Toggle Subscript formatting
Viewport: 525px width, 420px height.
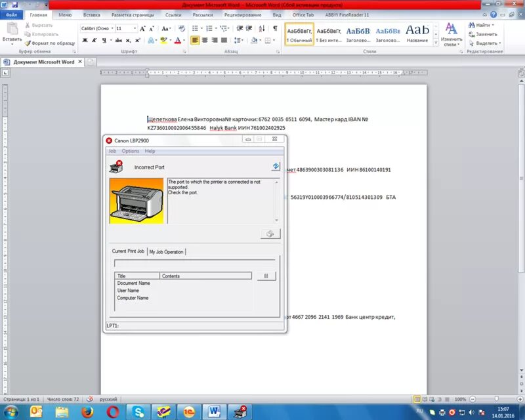128,40
